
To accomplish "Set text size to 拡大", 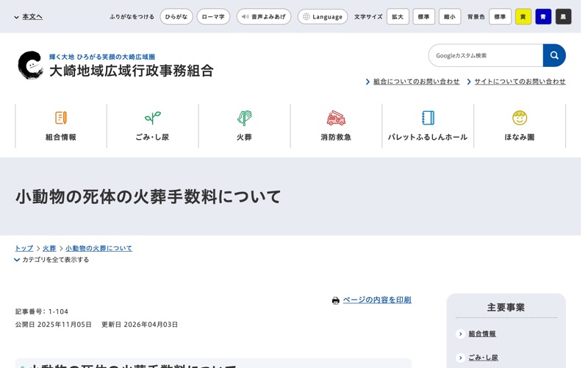I will tap(398, 17).
